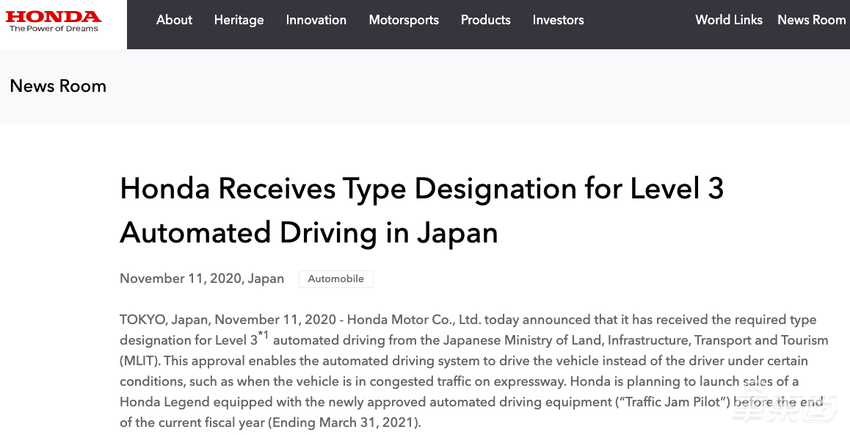Select Motorsports in the navigation bar
The height and width of the screenshot is (435, 850).
click(x=403, y=20)
